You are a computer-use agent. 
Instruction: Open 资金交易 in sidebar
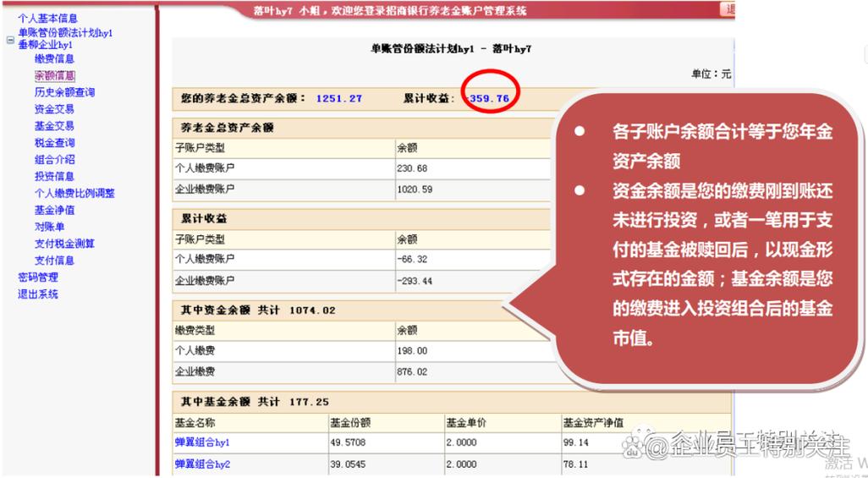54,109
